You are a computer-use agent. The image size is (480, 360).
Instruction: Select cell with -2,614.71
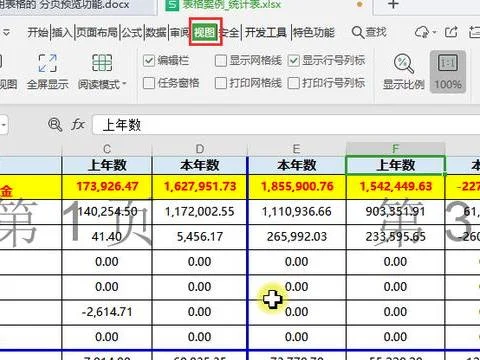point(107,312)
